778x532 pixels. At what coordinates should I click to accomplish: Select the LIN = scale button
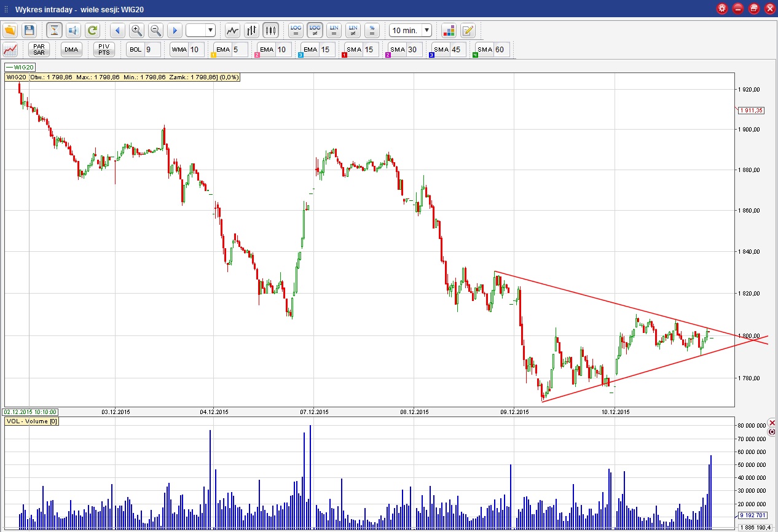[334, 30]
